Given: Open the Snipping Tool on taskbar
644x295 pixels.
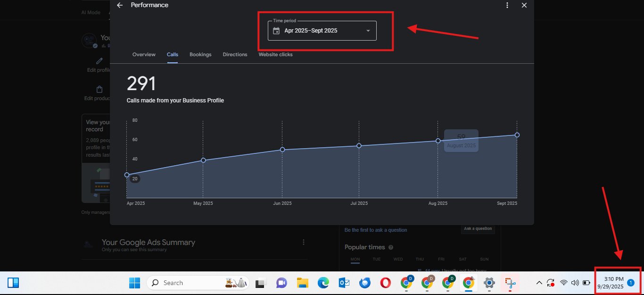Looking at the screenshot, I should pos(510,283).
